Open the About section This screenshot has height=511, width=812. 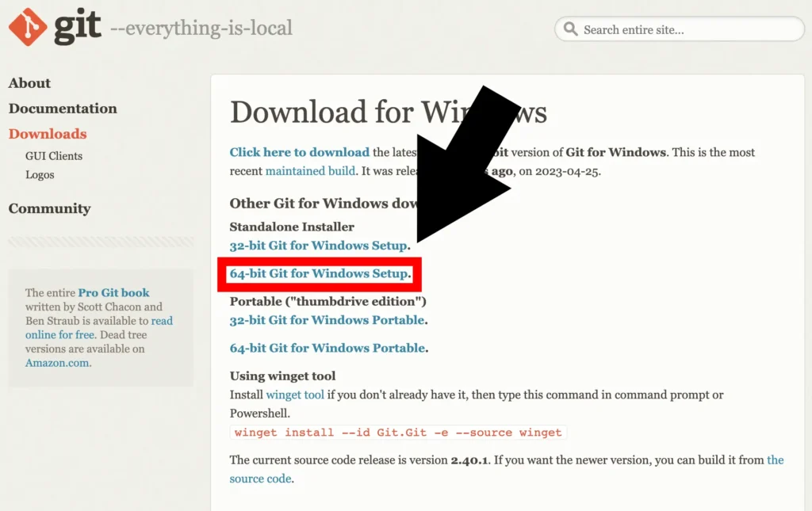[29, 82]
